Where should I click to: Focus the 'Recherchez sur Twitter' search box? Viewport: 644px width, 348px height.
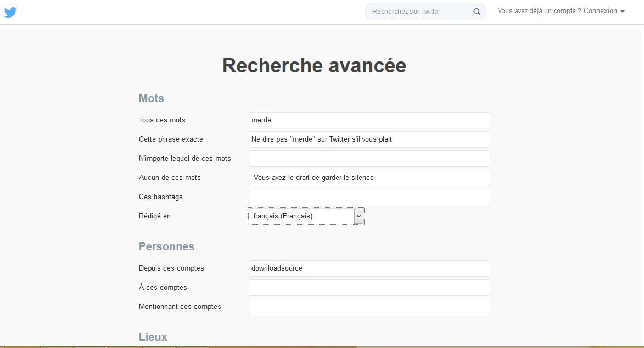click(425, 12)
